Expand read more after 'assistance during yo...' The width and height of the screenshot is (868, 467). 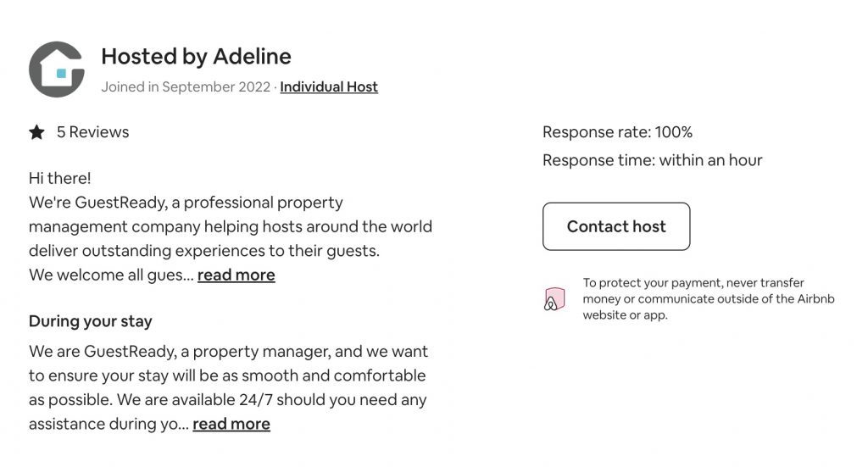(231, 424)
